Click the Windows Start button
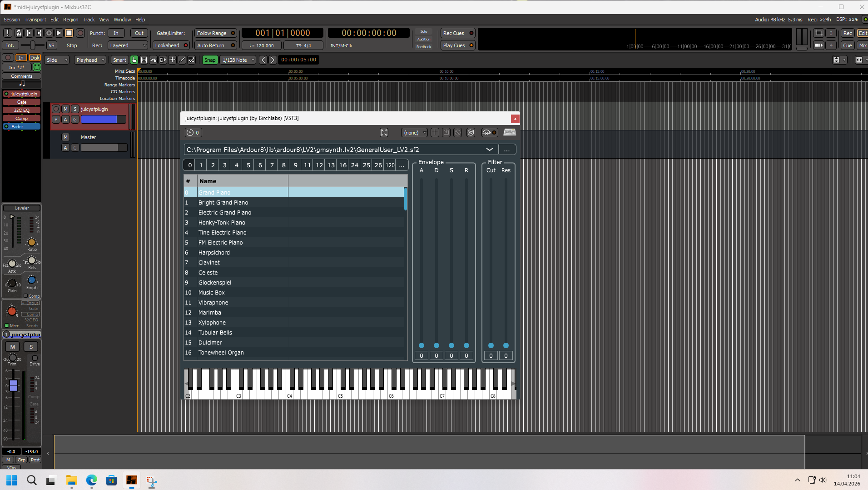 pyautogui.click(x=12, y=480)
